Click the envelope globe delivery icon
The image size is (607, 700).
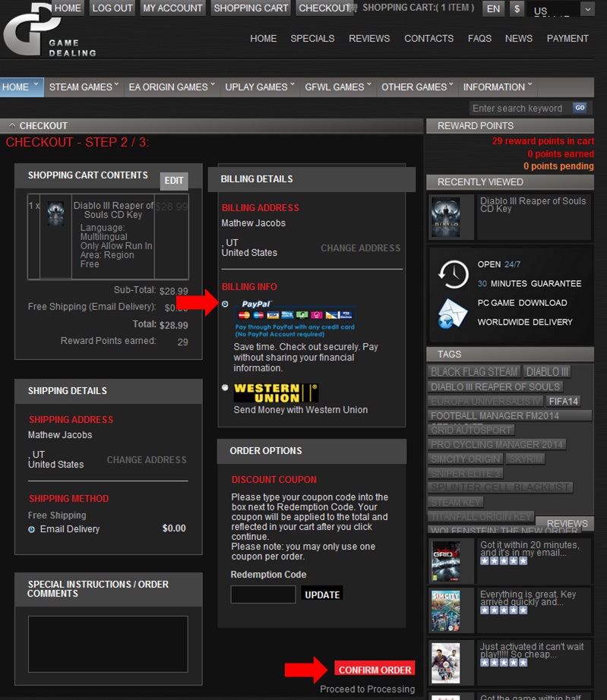[452, 314]
